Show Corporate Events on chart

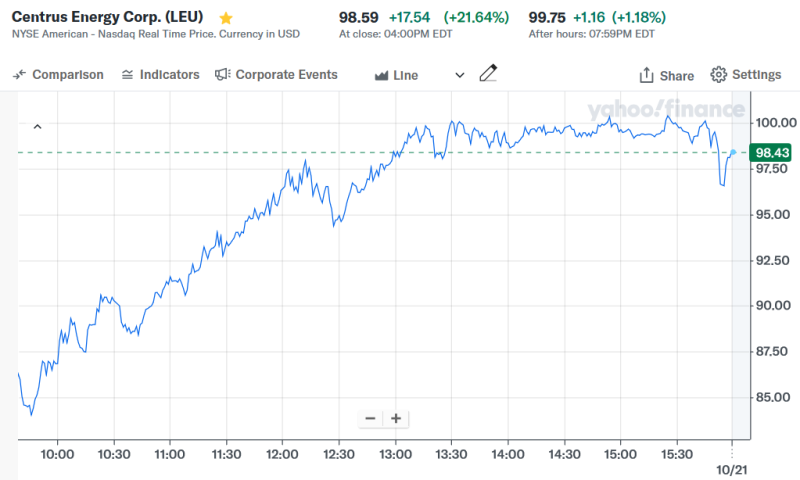(x=277, y=75)
